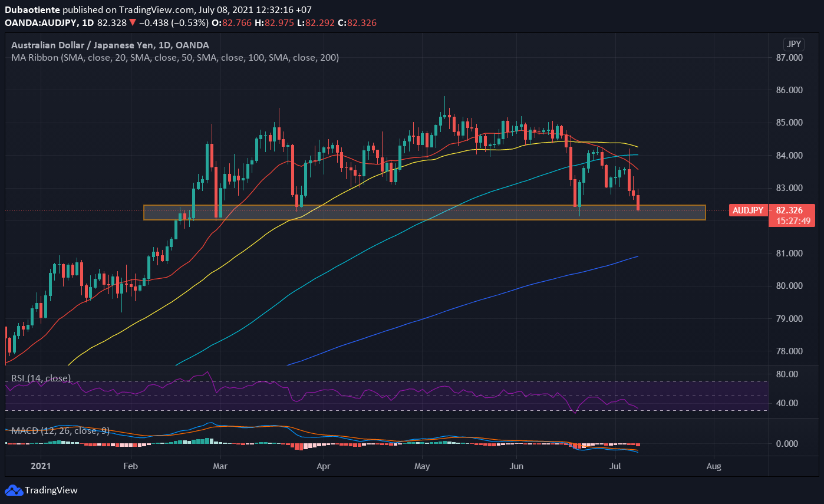The width and height of the screenshot is (824, 504).
Task: Click the 80.000 price axis label
Action: pos(789,286)
